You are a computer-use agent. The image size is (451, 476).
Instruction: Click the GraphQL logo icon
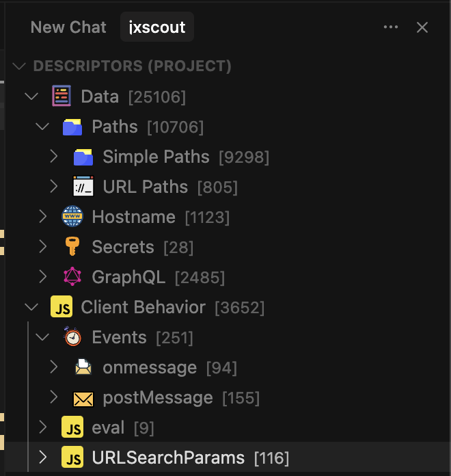coord(72,277)
